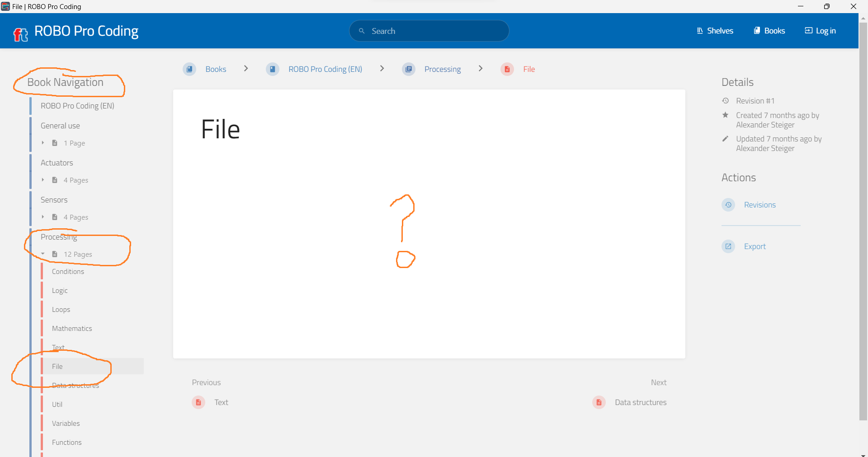Open the Conditions page in sidebar
The height and width of the screenshot is (457, 868).
pyautogui.click(x=68, y=272)
